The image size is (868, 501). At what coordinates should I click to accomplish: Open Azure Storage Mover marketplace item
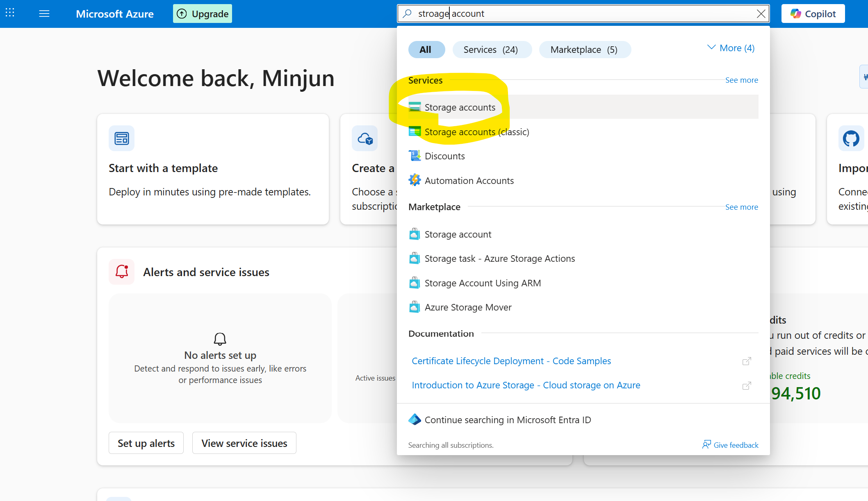click(468, 307)
